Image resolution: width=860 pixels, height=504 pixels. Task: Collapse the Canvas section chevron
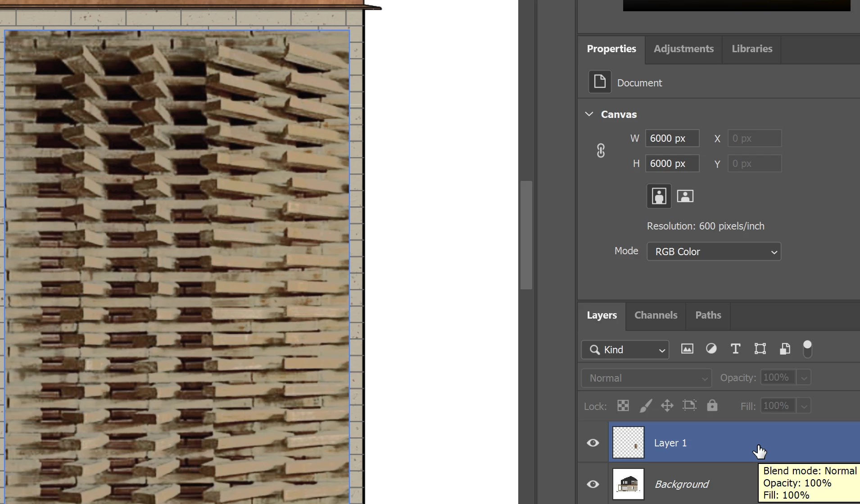point(589,114)
